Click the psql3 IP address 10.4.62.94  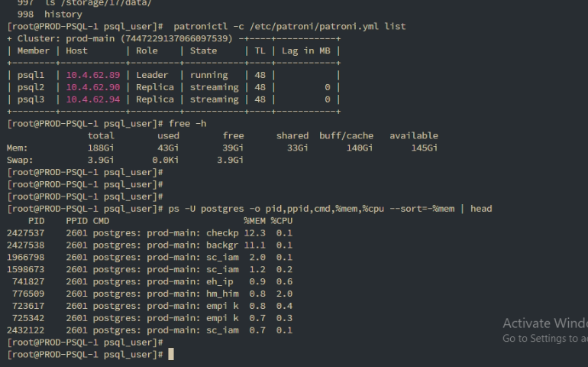pyautogui.click(x=92, y=99)
